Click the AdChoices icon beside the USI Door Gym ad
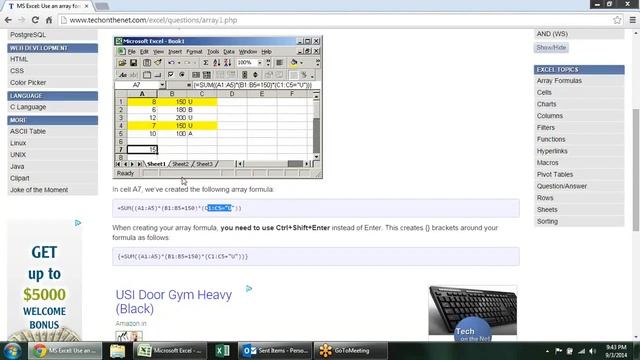 249,289
